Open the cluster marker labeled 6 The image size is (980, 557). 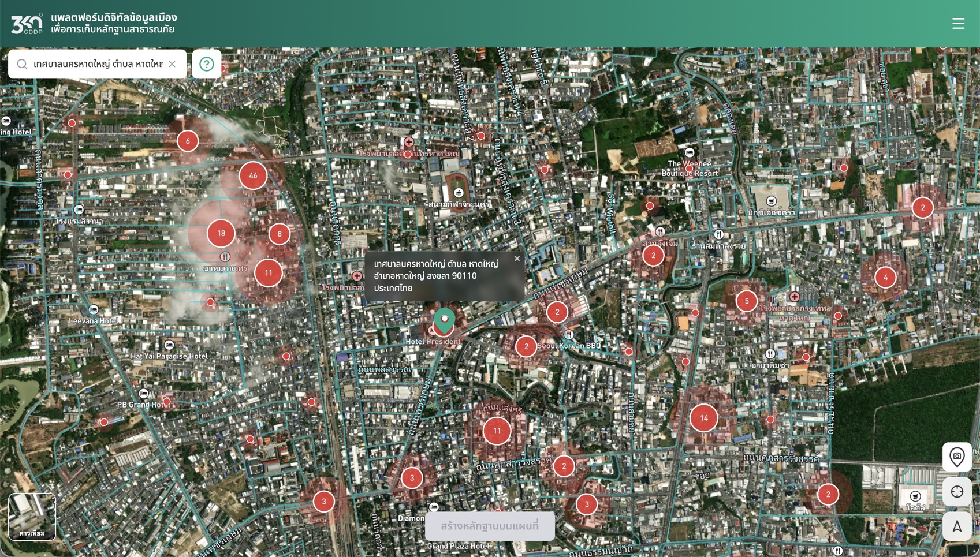pos(188,141)
